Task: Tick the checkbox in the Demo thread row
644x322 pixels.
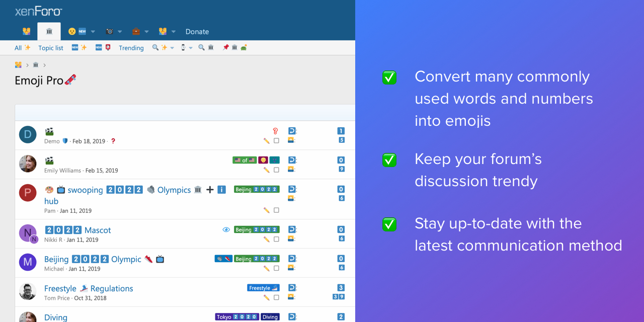Action: pos(276,141)
